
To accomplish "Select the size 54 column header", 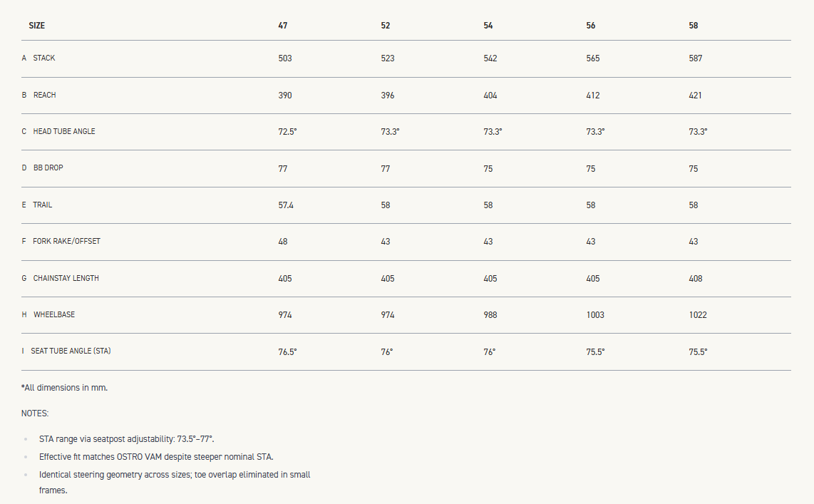I will tap(488, 26).
